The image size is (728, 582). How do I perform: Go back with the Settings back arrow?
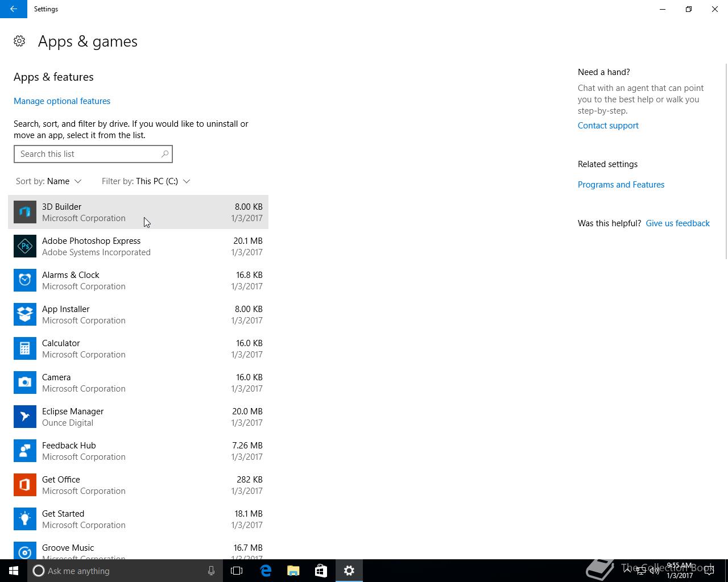(x=14, y=9)
